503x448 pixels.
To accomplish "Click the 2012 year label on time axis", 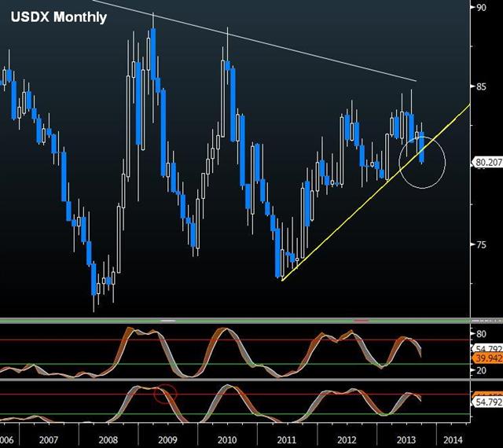I will tap(347, 439).
